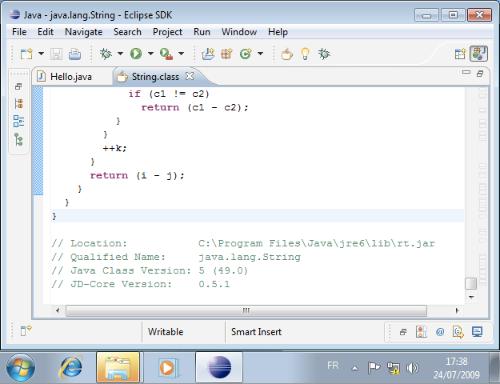
Task: Click the volume speaker tray icon
Action: (x=412, y=368)
